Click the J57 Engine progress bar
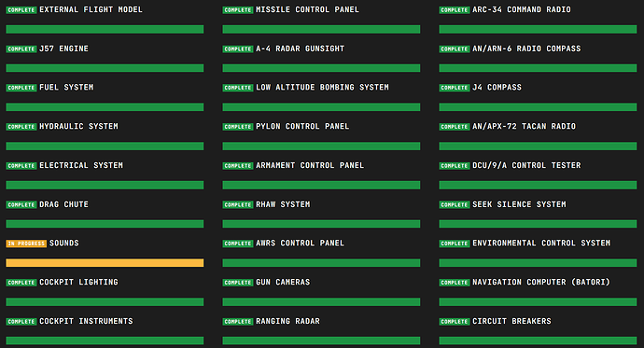 pos(105,68)
